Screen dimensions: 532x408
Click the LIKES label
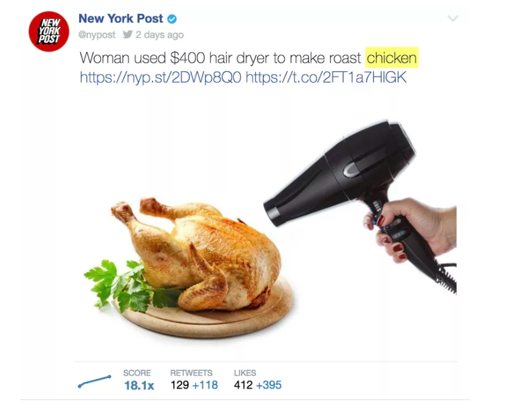coord(245,373)
